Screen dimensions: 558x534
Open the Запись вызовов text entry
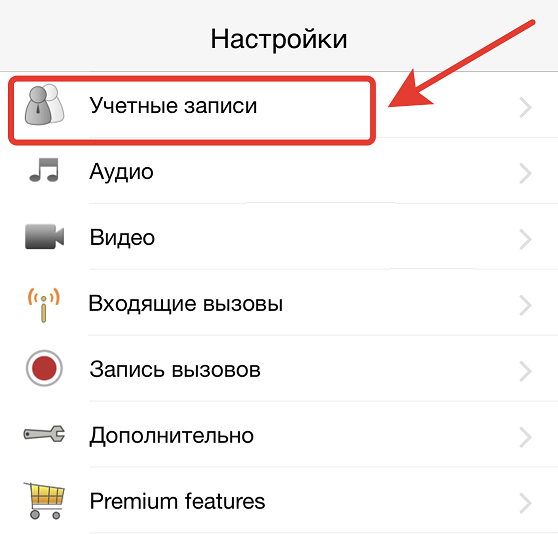pyautogui.click(x=175, y=369)
